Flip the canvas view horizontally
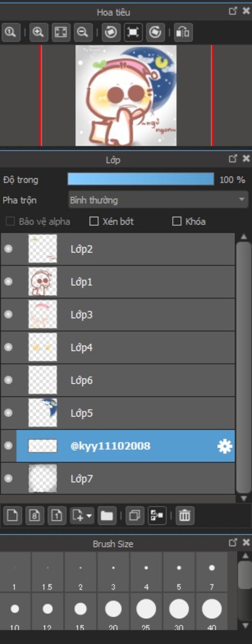The width and height of the screenshot is (252, 644). point(183,32)
